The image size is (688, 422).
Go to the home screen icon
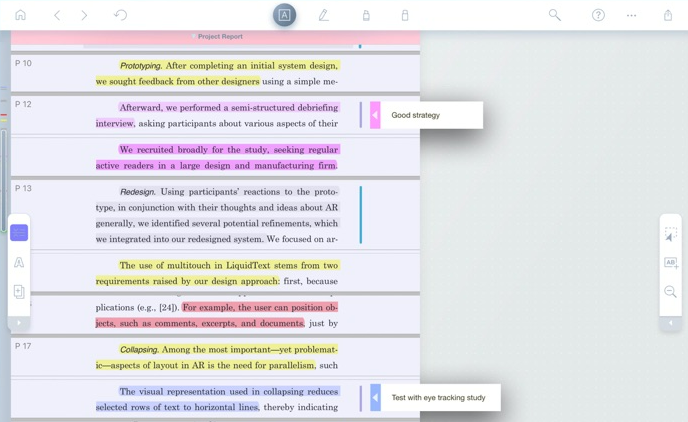20,15
